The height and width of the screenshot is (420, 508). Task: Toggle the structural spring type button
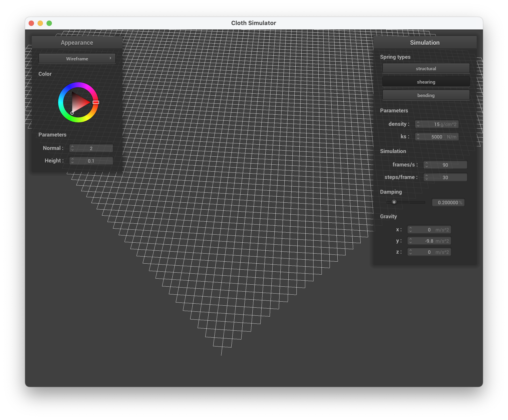[426, 69]
